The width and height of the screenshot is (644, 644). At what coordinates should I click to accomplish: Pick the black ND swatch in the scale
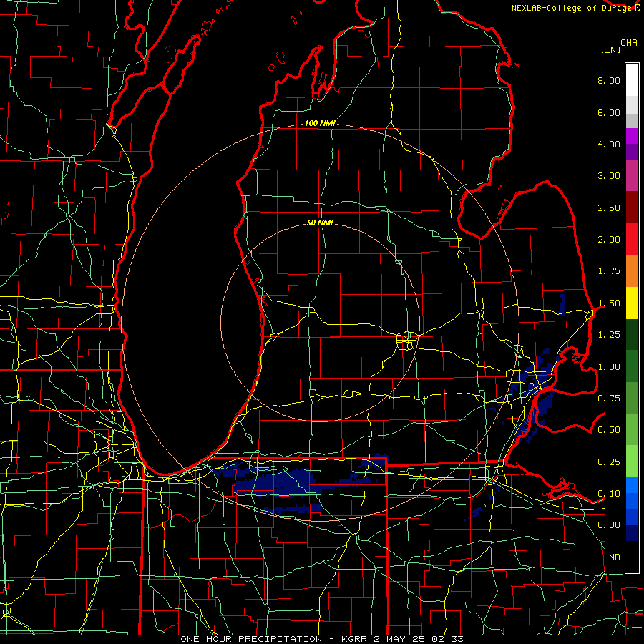(x=632, y=557)
